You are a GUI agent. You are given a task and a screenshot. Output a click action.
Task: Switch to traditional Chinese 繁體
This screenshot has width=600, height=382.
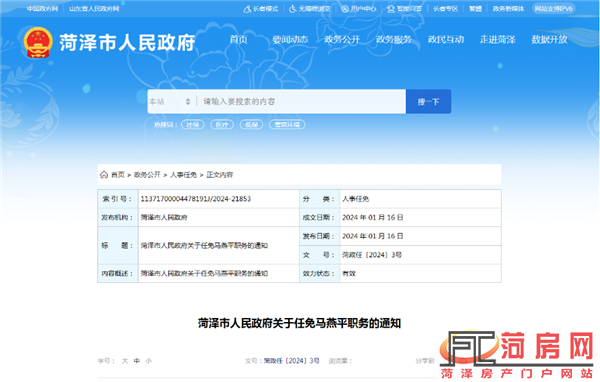pos(475,9)
